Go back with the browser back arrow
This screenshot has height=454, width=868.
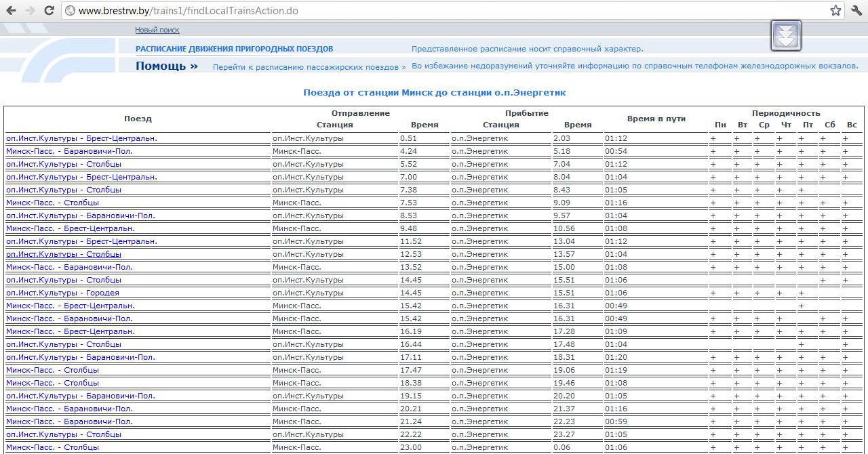tap(11, 11)
